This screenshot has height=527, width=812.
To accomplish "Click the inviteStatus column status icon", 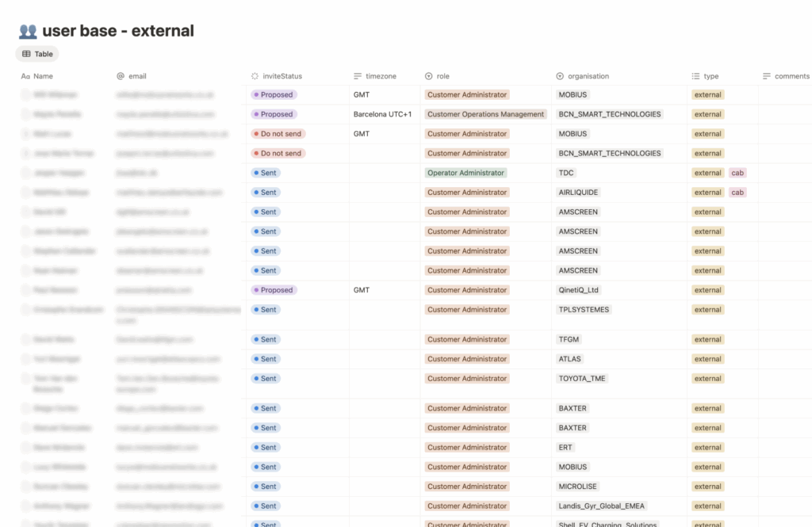I will 255,77.
